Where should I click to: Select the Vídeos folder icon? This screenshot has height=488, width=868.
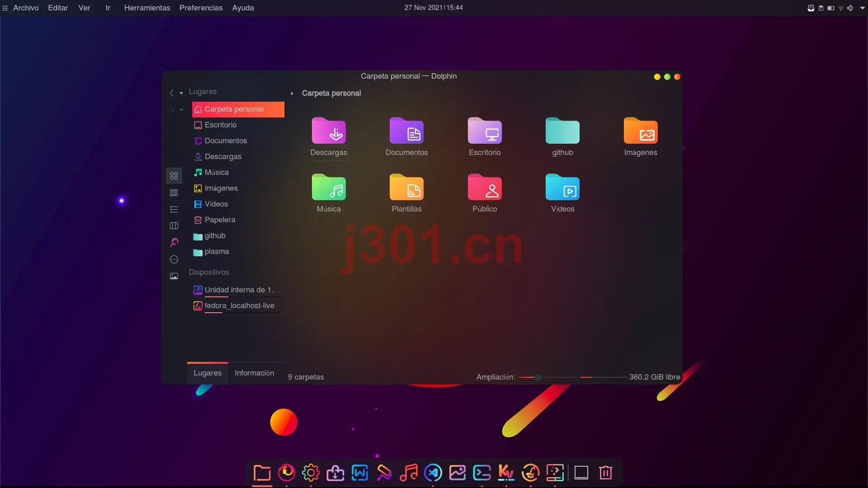click(x=562, y=187)
